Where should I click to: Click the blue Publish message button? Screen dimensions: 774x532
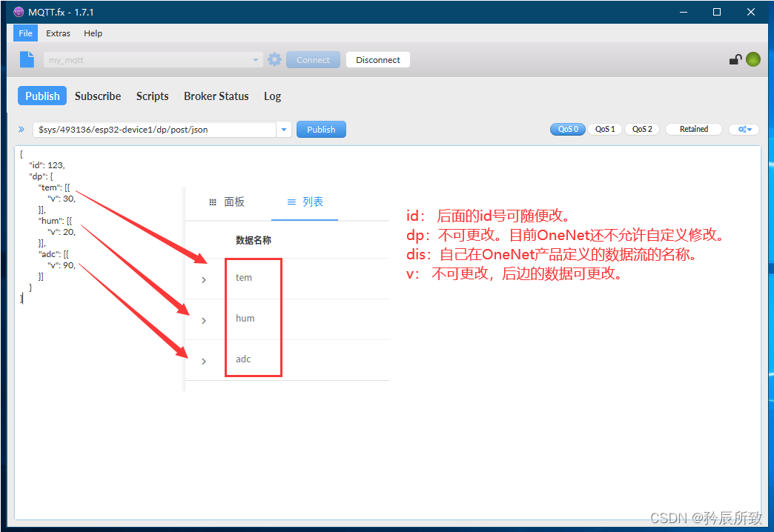321,130
